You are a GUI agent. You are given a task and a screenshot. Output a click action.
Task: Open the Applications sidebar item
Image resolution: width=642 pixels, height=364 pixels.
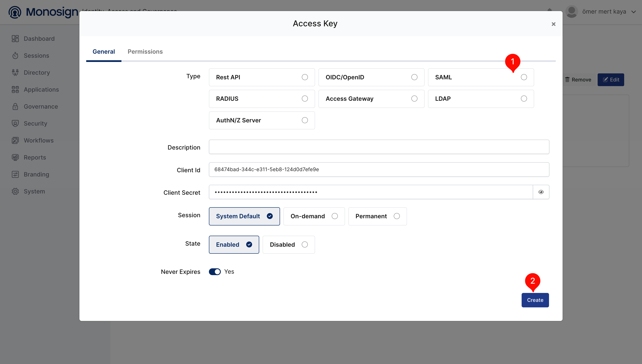[x=35, y=90]
